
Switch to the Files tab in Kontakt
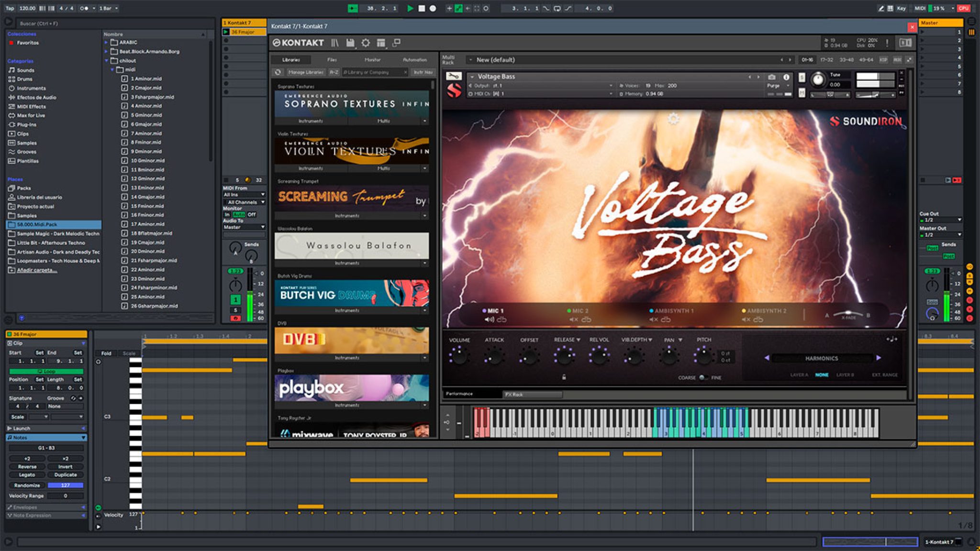(332, 60)
